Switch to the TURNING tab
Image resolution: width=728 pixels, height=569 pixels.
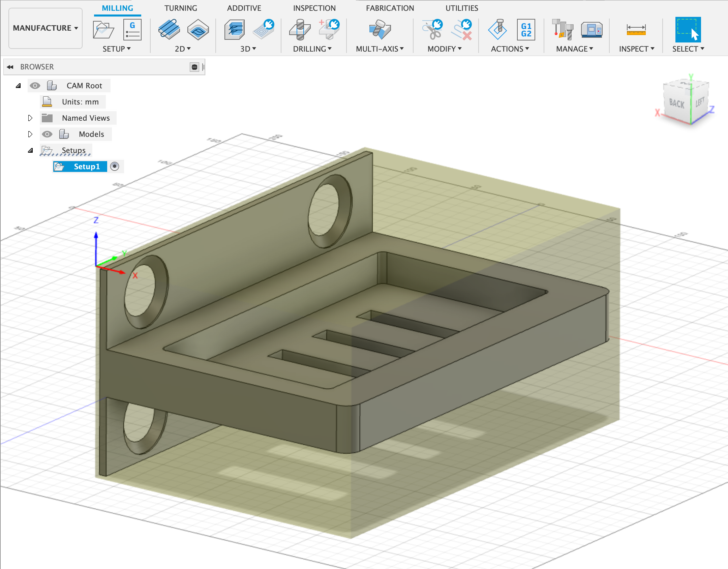181,8
